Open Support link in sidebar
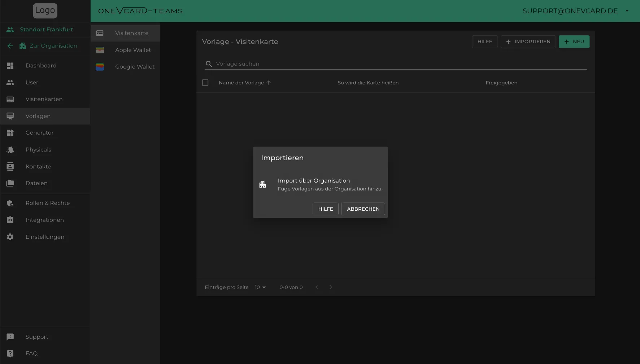Image resolution: width=640 pixels, height=364 pixels. point(45,337)
